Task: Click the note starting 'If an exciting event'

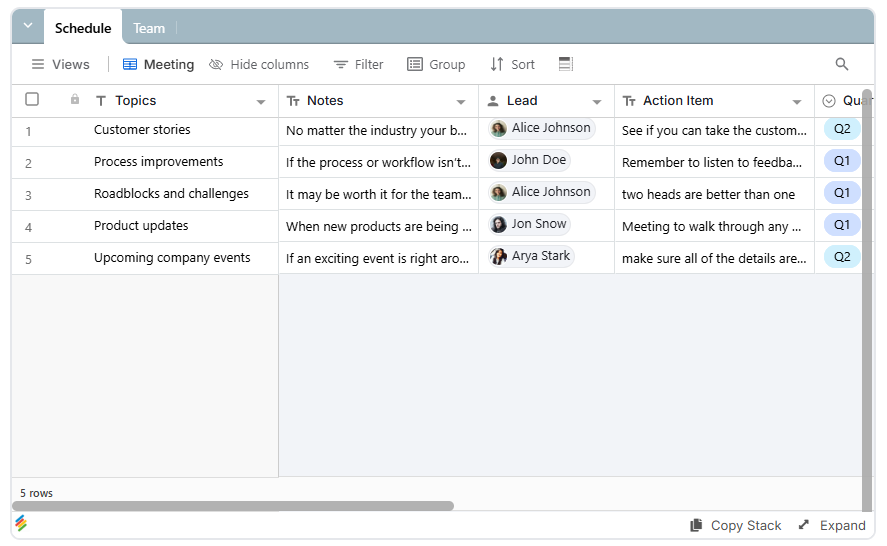Action: point(378,259)
